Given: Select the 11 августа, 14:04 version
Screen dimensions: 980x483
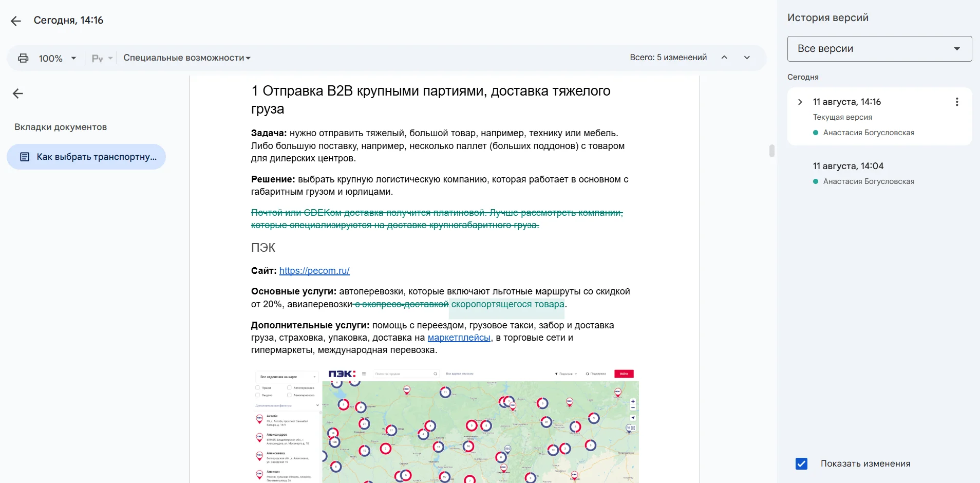Looking at the screenshot, I should pos(847,166).
